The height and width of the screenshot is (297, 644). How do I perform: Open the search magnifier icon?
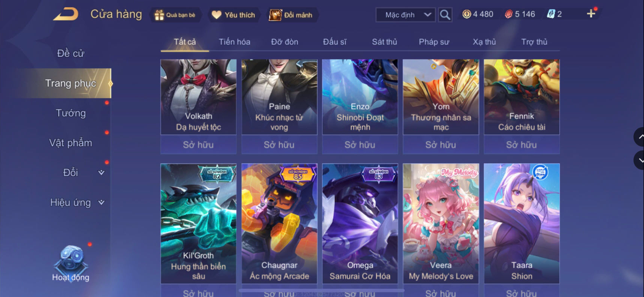445,15
